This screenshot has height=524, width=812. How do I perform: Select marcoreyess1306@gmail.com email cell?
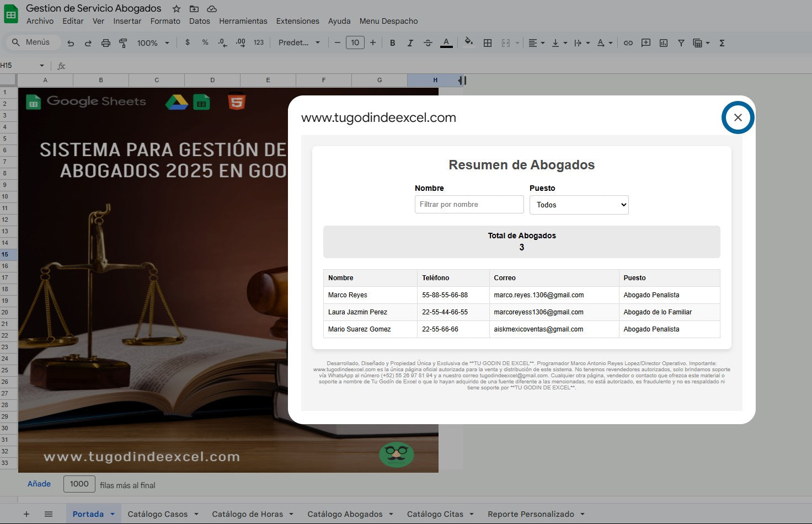pos(554,312)
